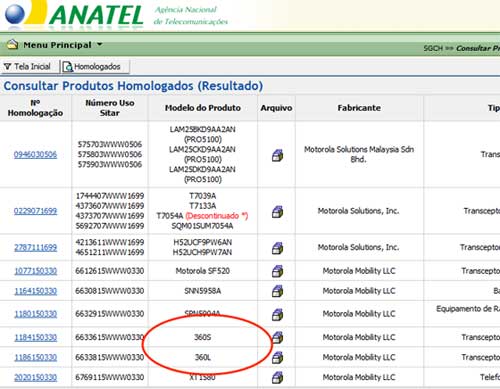This screenshot has height=389, width=500.
Task: Open homologação link 1077150330
Action: [35, 271]
